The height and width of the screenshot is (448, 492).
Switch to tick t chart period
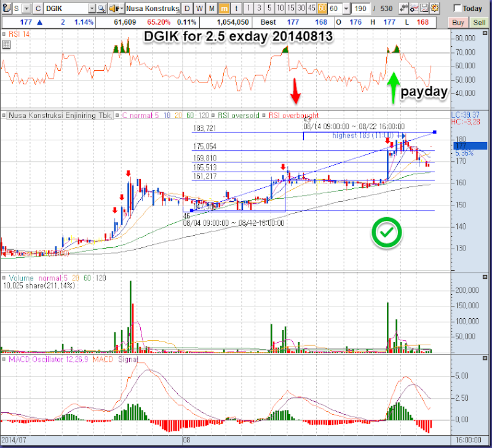pyautogui.click(x=236, y=9)
